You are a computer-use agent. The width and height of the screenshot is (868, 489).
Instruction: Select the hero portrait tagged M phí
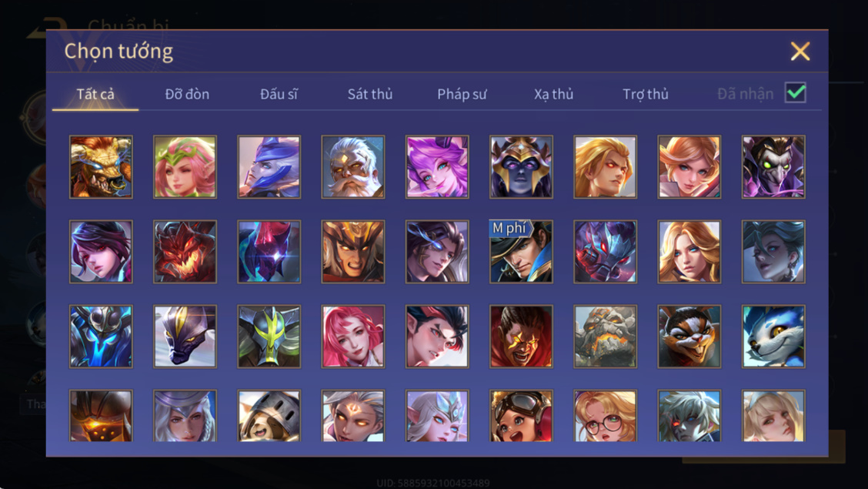521,251
